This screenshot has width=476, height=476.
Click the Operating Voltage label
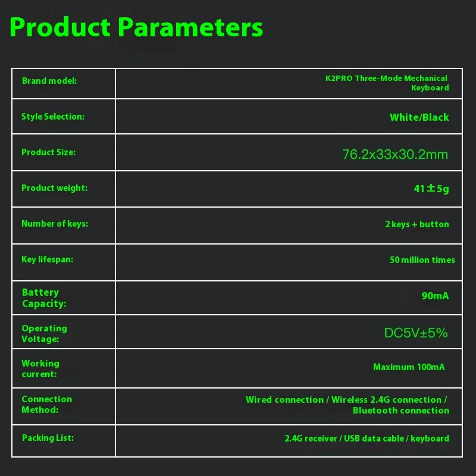[x=45, y=334]
